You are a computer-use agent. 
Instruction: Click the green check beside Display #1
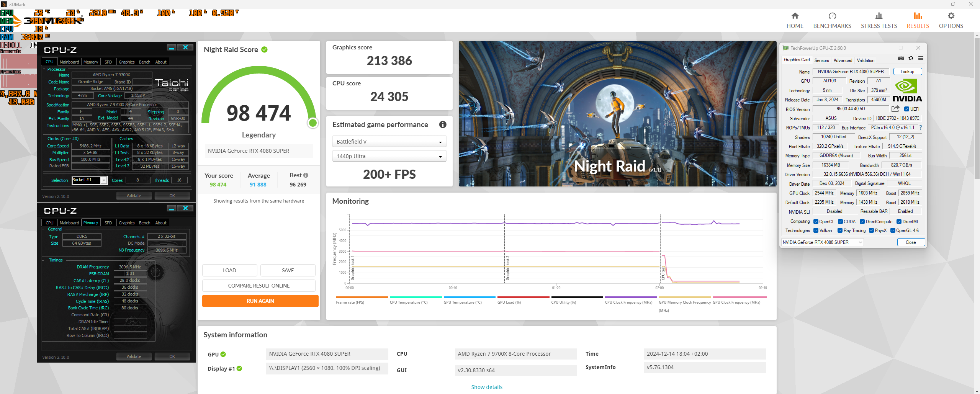click(x=239, y=368)
